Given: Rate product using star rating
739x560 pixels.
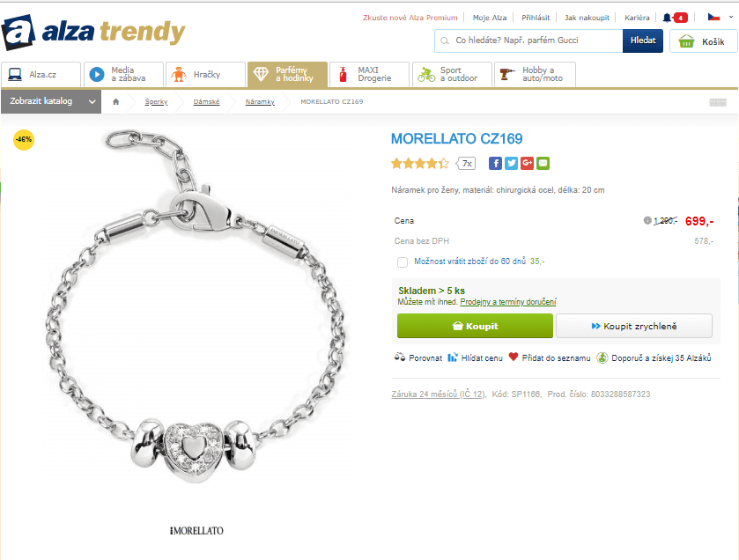Looking at the screenshot, I should coord(419,164).
